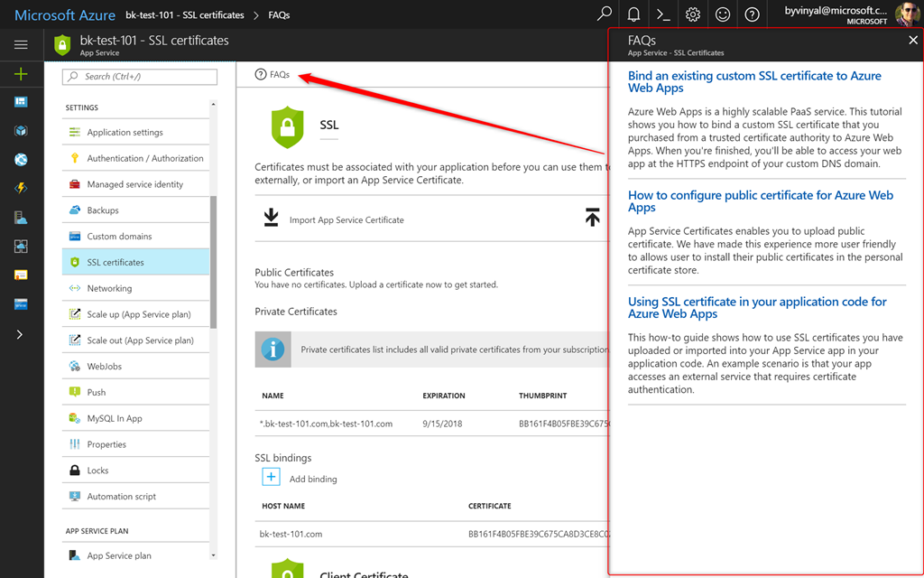Viewport: 924px width, 578px height.
Task: Click the Add binding plus icon
Action: tap(271, 478)
